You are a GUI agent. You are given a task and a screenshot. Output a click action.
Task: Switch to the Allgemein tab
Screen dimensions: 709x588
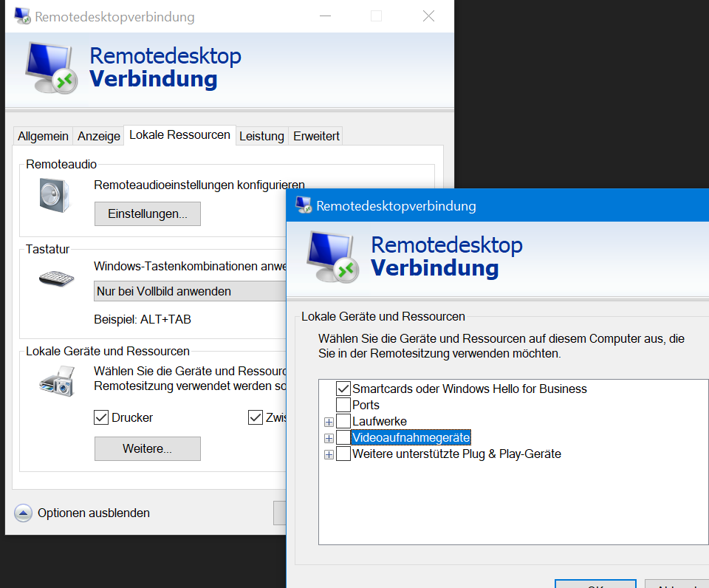coord(43,136)
